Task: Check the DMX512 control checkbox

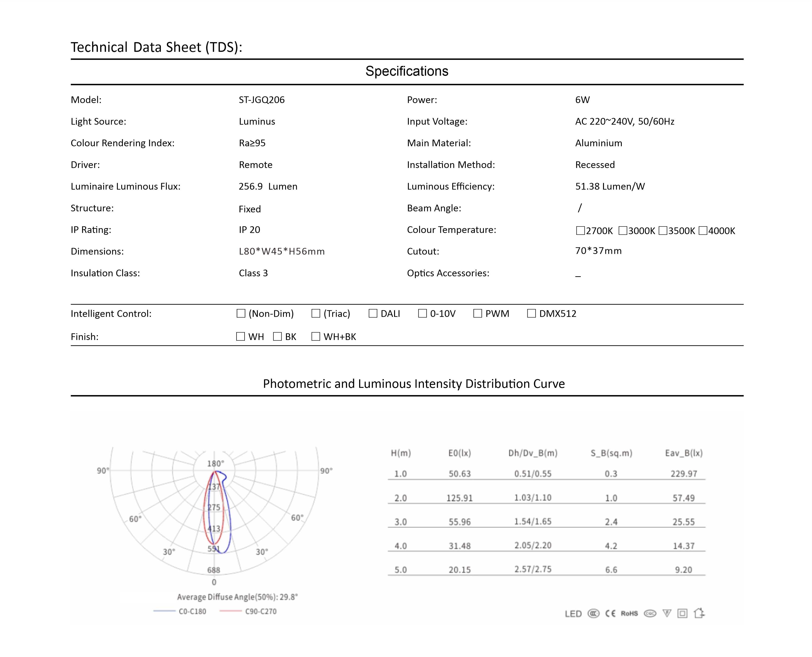Action: click(531, 313)
